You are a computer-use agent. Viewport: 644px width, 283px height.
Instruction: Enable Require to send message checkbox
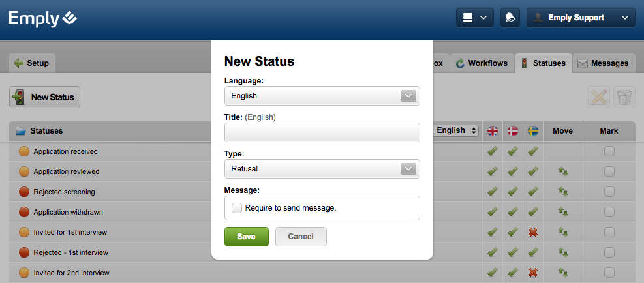tap(237, 208)
